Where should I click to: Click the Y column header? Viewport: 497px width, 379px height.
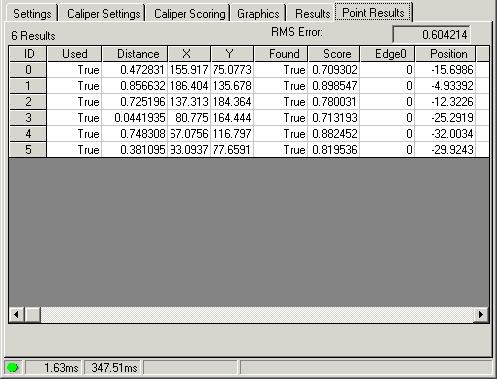point(232,54)
